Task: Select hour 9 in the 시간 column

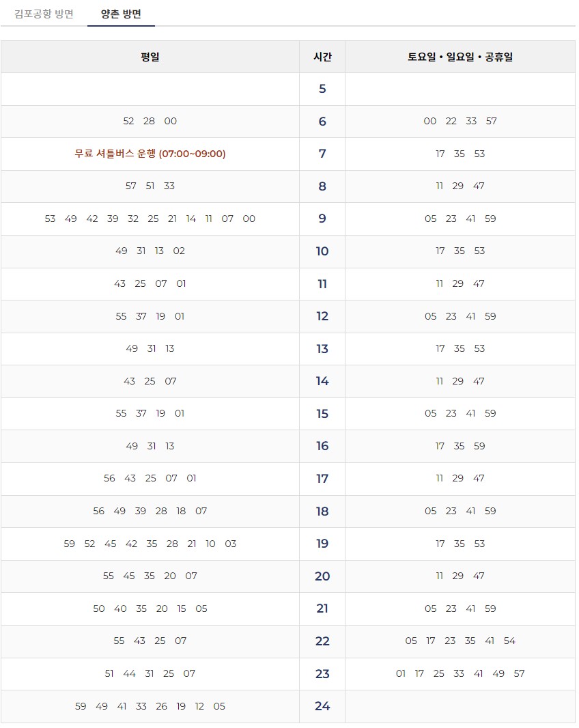Action: coord(322,219)
